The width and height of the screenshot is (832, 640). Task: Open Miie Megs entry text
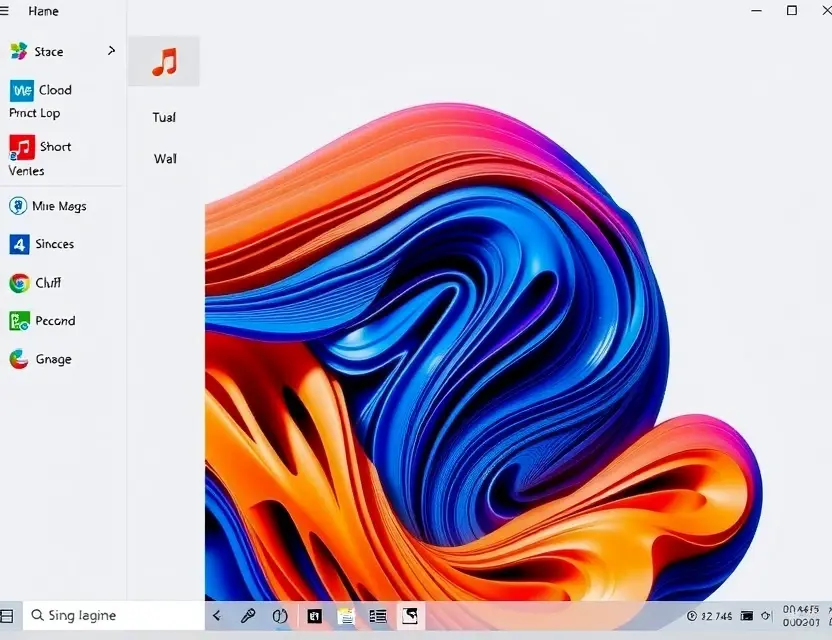59,206
